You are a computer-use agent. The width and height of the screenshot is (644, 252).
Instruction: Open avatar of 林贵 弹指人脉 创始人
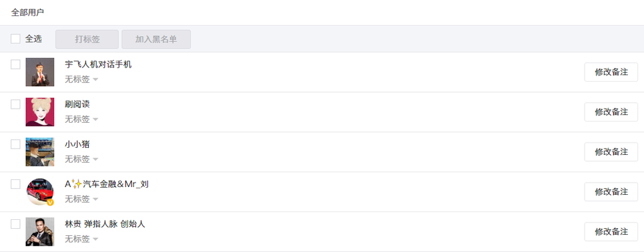(x=40, y=231)
